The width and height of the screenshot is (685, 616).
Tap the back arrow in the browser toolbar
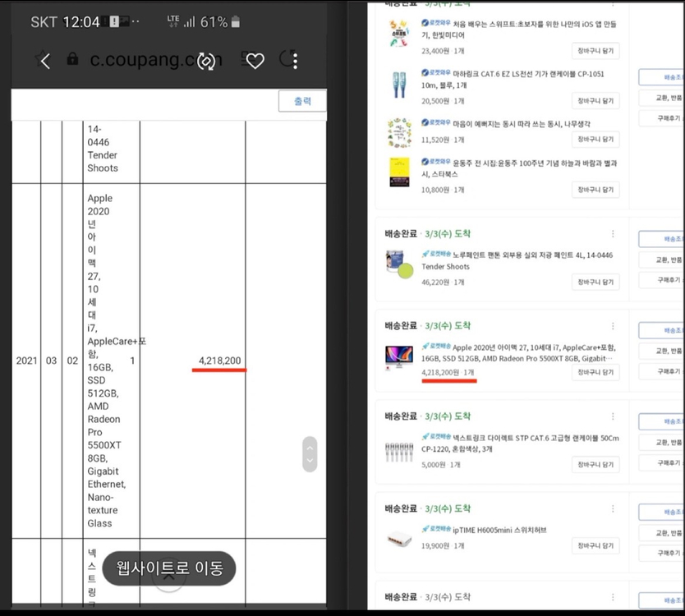[44, 60]
